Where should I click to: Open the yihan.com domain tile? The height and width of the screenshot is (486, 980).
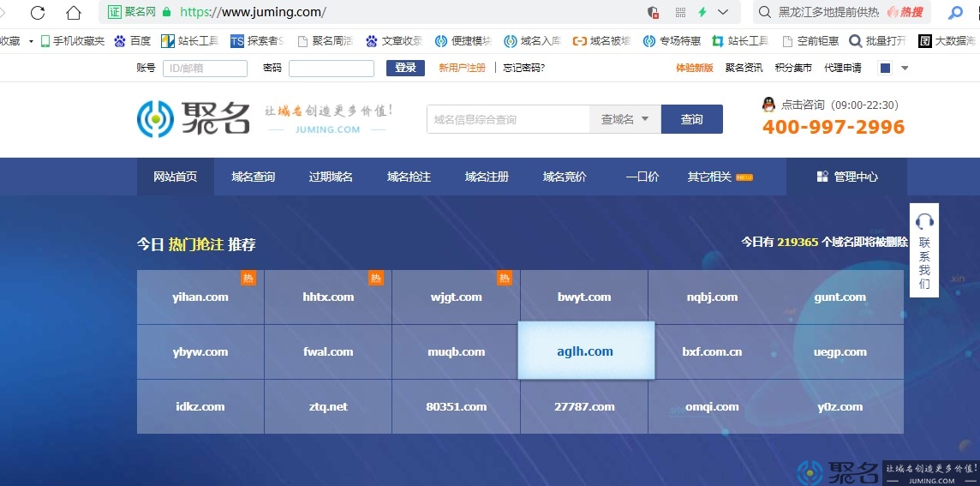tap(200, 297)
